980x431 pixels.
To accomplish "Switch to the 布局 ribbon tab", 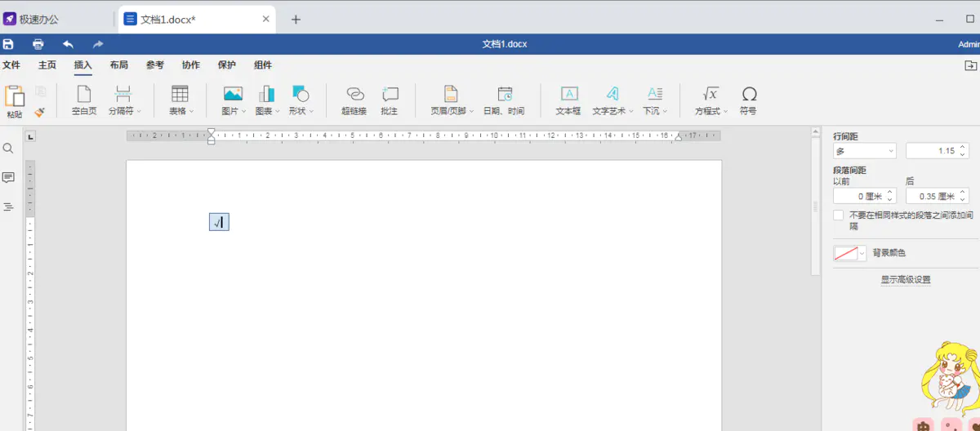I will (x=119, y=65).
